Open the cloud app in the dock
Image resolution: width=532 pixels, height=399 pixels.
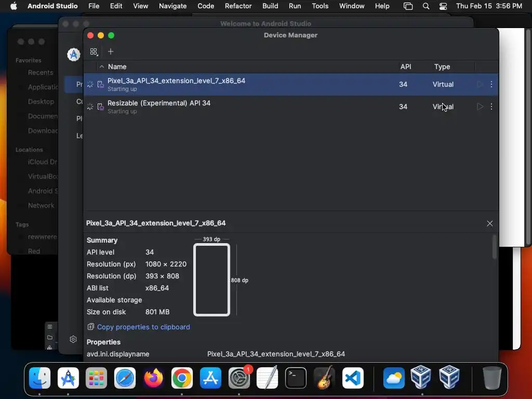(x=394, y=378)
